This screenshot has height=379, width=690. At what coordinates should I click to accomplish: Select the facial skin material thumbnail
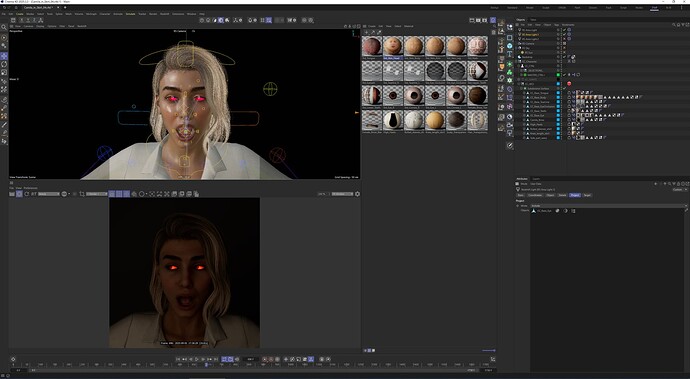coord(393,47)
